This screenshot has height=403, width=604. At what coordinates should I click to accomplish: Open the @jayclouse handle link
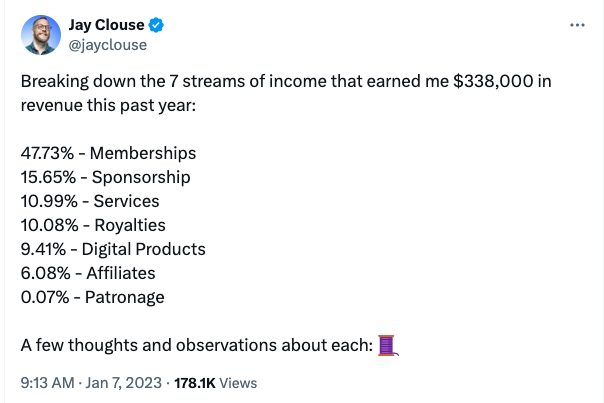click(108, 45)
